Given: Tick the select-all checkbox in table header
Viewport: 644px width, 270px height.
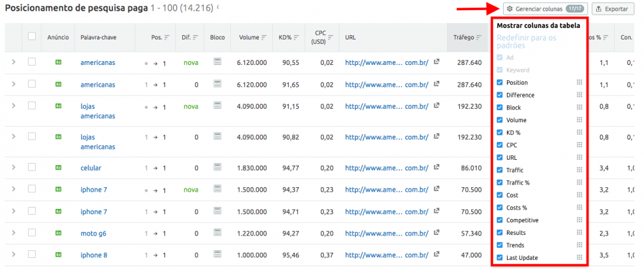Looking at the screenshot, I should pos(32,36).
